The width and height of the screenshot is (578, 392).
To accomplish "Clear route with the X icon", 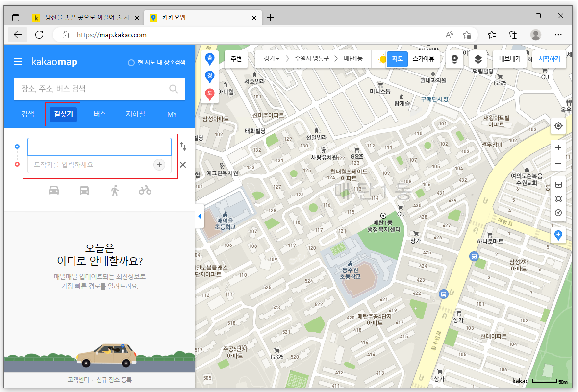I will tap(183, 165).
